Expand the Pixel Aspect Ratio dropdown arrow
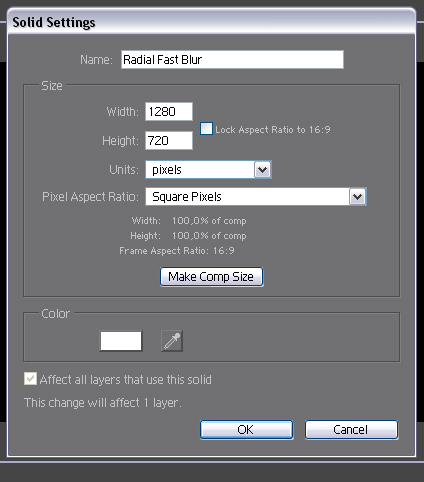The width and height of the screenshot is (424, 482). 357,197
